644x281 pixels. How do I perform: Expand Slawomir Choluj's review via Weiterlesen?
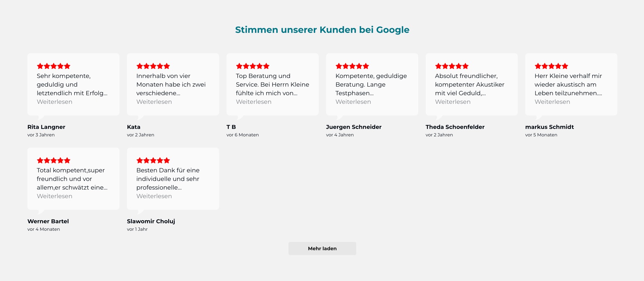click(154, 196)
